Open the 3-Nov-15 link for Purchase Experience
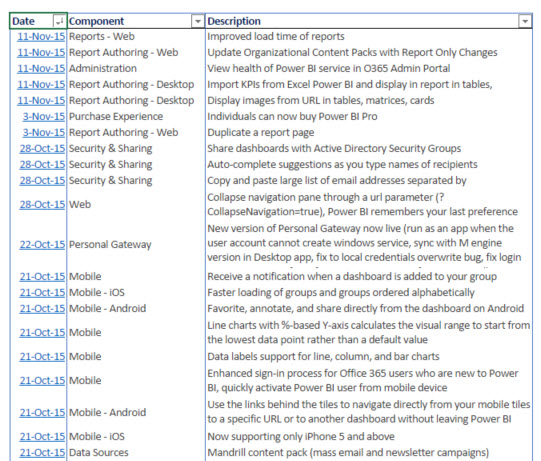 [x=44, y=117]
